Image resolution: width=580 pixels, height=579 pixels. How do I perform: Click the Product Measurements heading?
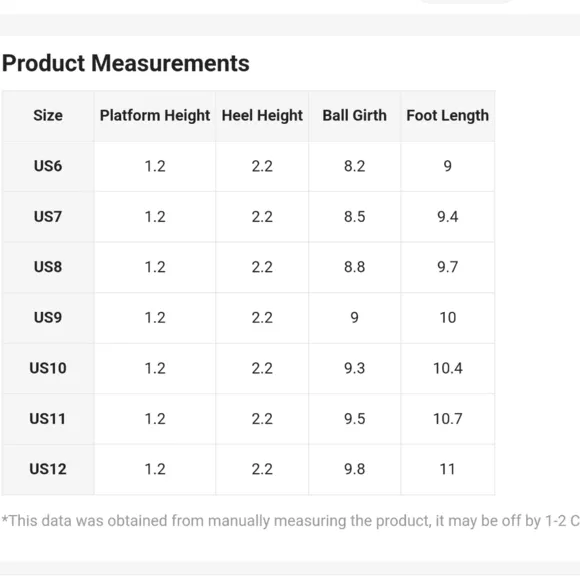(x=126, y=63)
